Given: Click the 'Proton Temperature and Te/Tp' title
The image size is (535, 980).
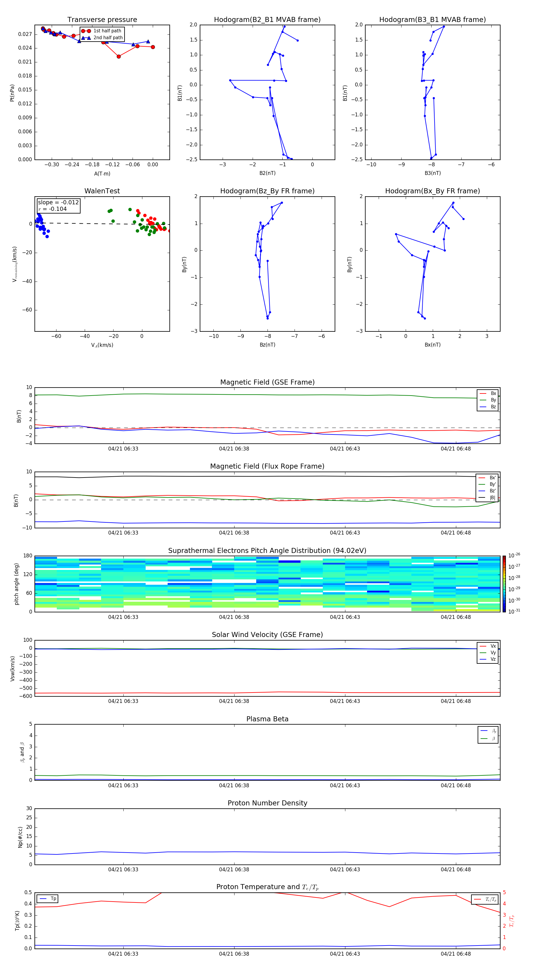Looking at the screenshot, I should point(267,887).
